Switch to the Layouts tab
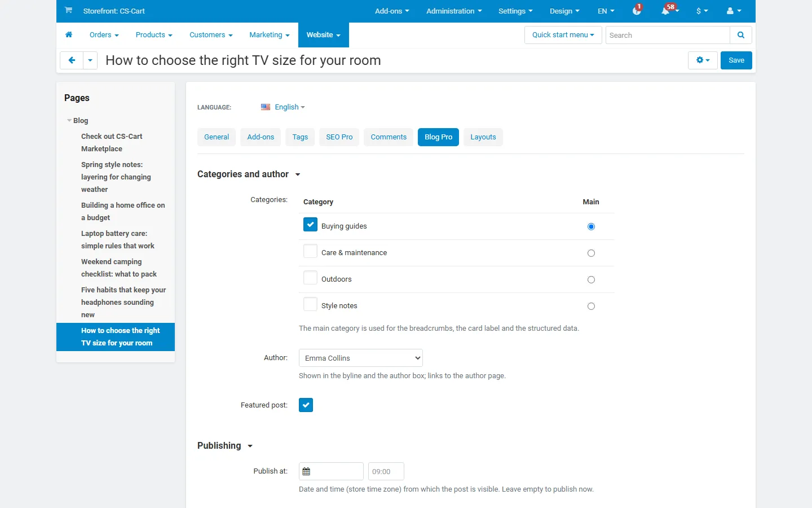 483,137
